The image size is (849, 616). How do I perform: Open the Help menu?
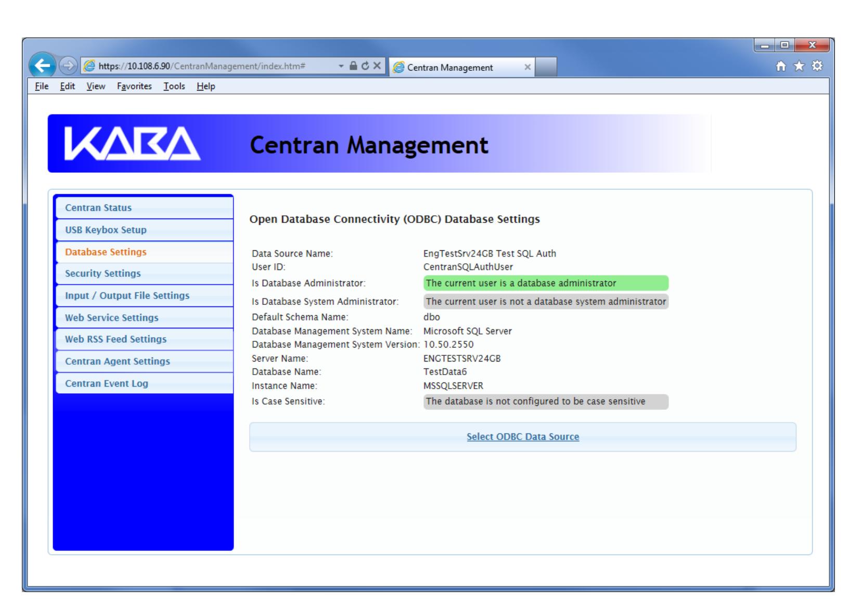(205, 86)
